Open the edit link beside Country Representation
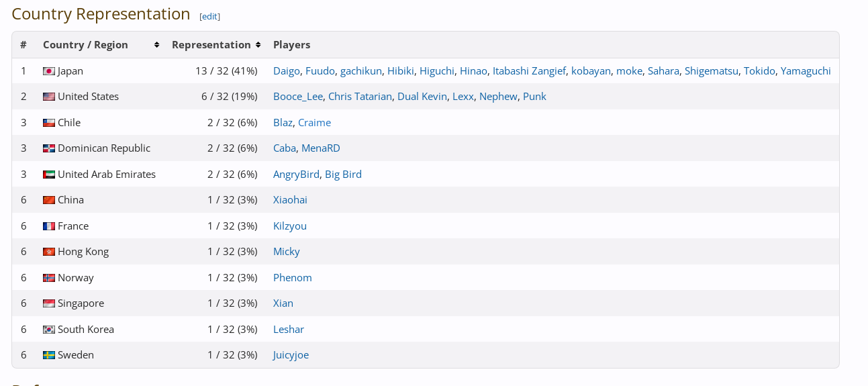This screenshot has height=386, width=868. click(x=209, y=16)
